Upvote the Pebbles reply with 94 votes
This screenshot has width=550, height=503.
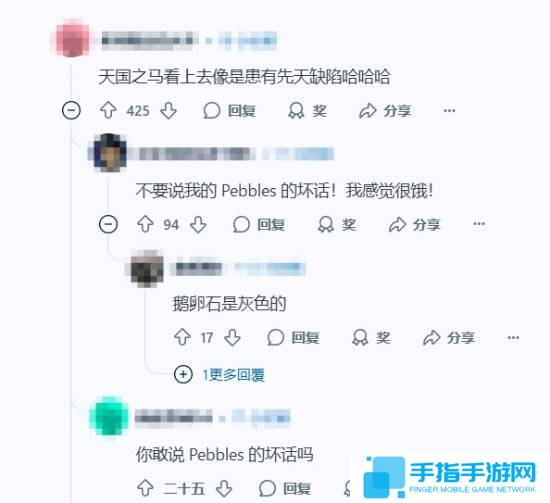pos(145,224)
